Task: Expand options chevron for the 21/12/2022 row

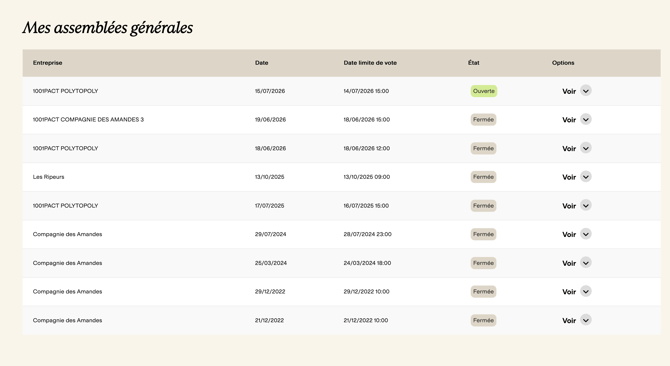Action: coord(586,320)
